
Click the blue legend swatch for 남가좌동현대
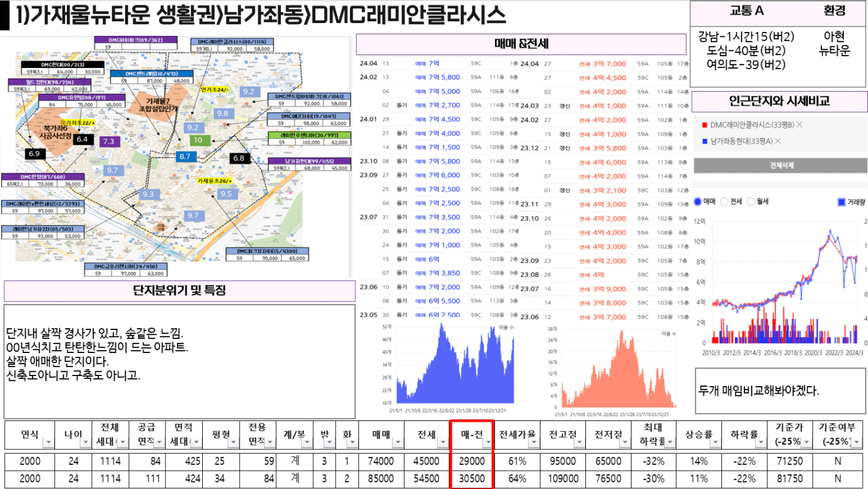[704, 141]
